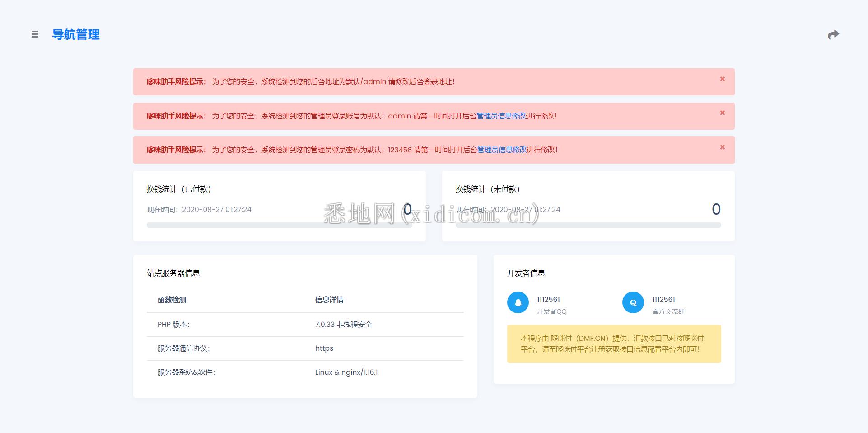Click the paid card timestamp 现在时间
Image resolution: width=868 pixels, height=433 pixels.
click(x=199, y=209)
